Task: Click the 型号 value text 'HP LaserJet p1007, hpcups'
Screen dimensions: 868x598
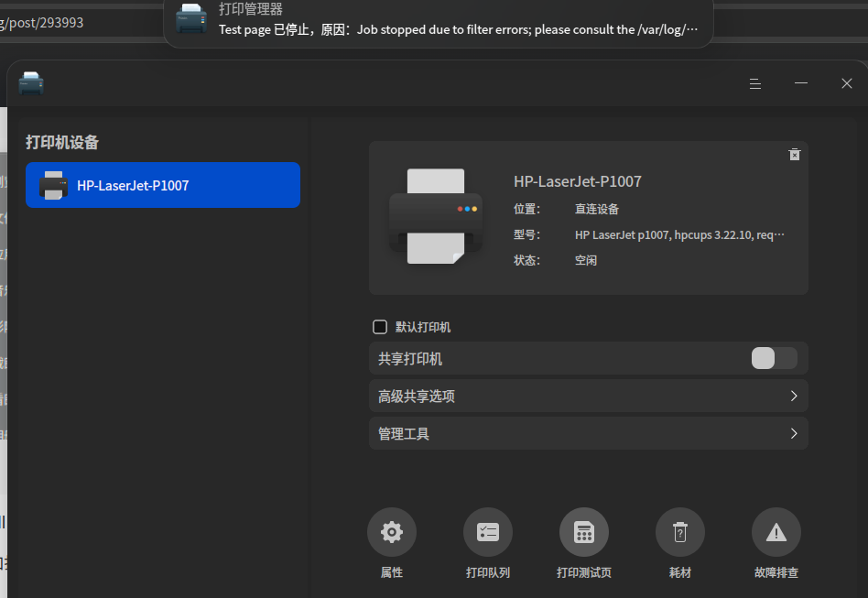Action: pyautogui.click(x=679, y=234)
